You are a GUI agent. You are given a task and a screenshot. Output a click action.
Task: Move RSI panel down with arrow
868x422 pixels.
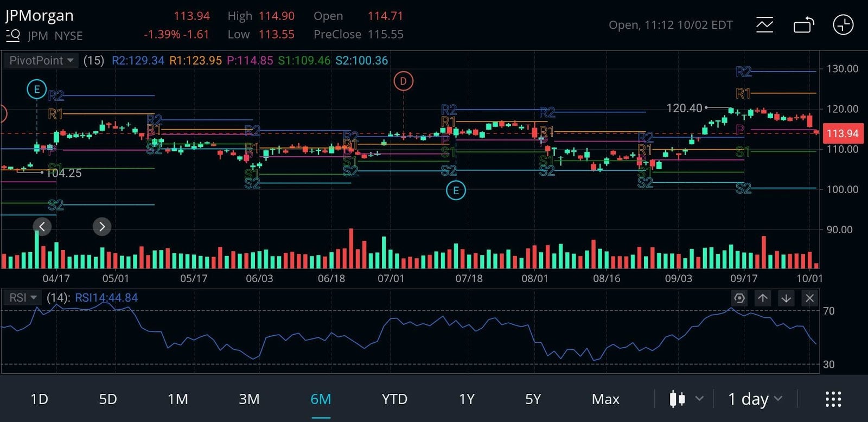786,298
